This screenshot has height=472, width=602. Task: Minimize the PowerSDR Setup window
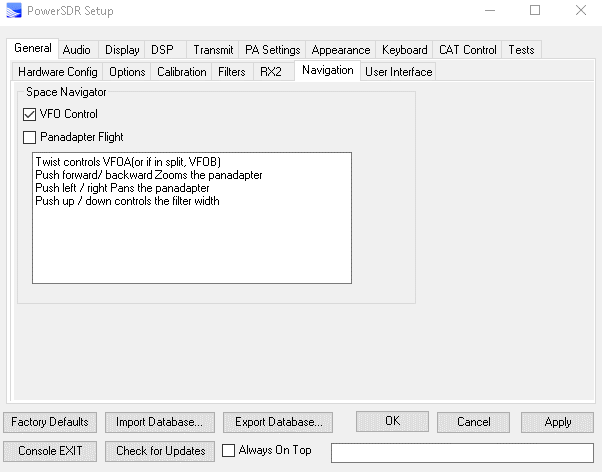[490, 10]
